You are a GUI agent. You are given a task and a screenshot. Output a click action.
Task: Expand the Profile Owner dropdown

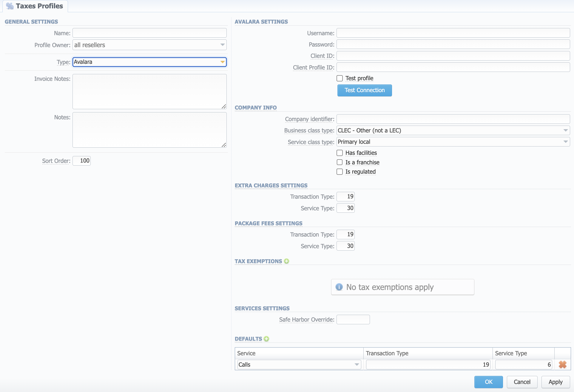tap(222, 44)
